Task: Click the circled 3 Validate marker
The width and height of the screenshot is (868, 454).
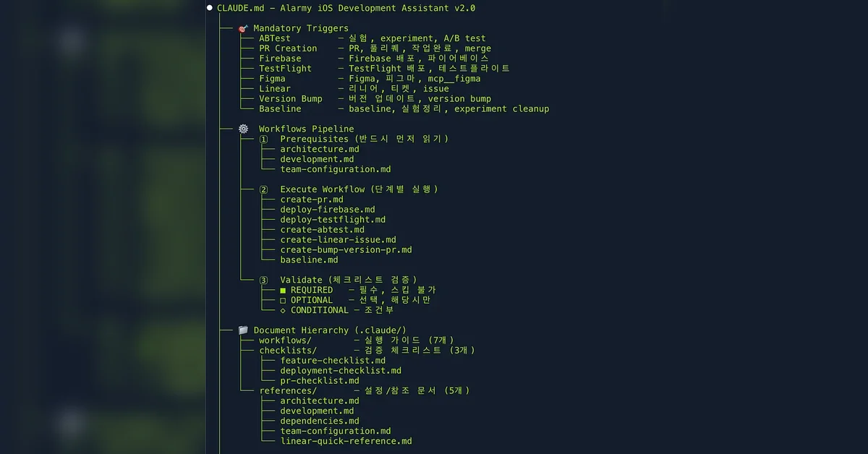Action: [263, 280]
